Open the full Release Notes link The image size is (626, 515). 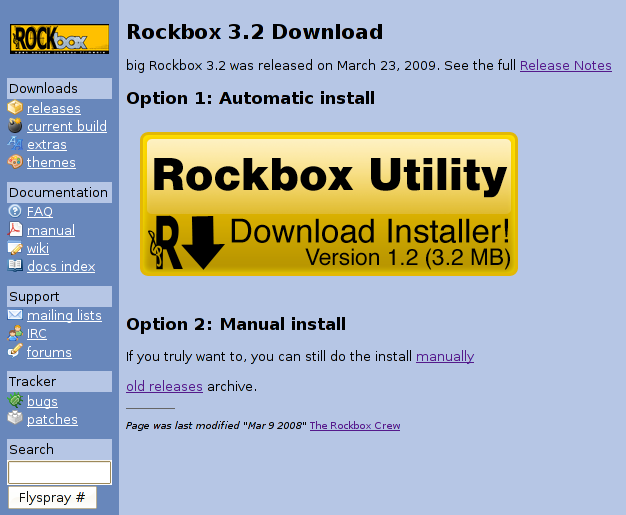566,65
